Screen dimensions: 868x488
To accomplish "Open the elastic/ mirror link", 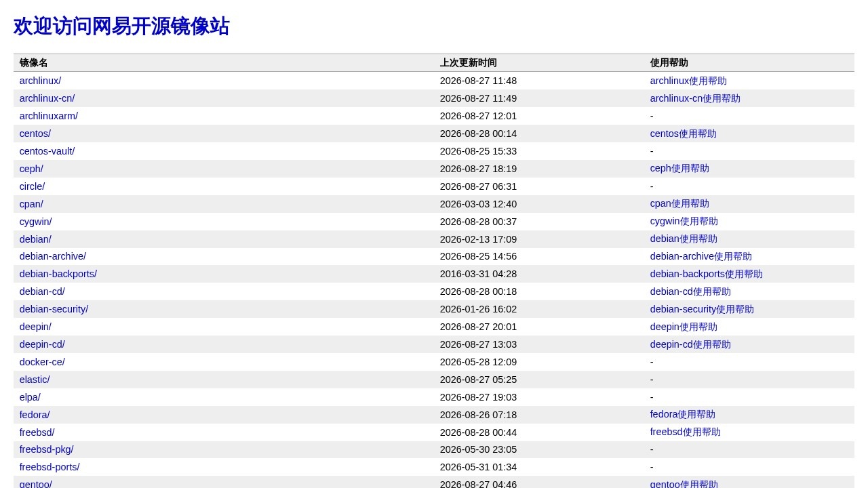I will 35,380.
